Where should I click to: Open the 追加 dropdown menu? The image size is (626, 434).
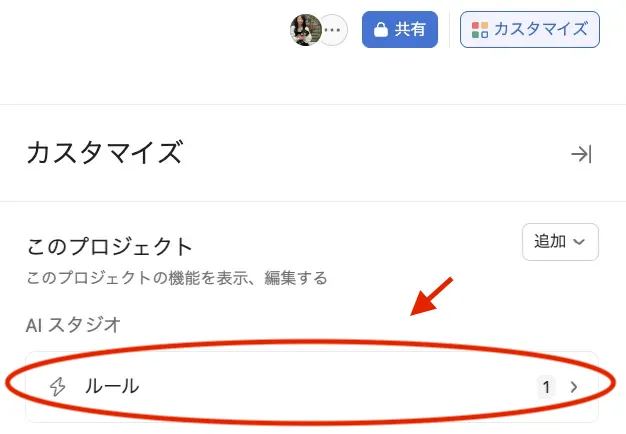[x=560, y=241]
